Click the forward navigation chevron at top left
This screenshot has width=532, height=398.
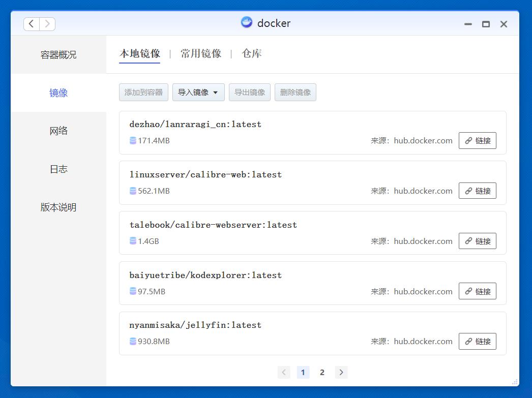(x=47, y=23)
